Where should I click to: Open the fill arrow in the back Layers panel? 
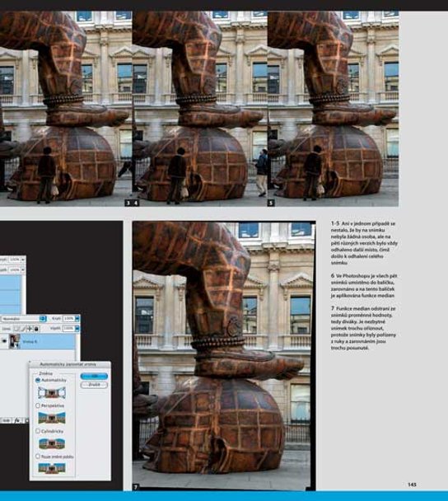point(23,269)
